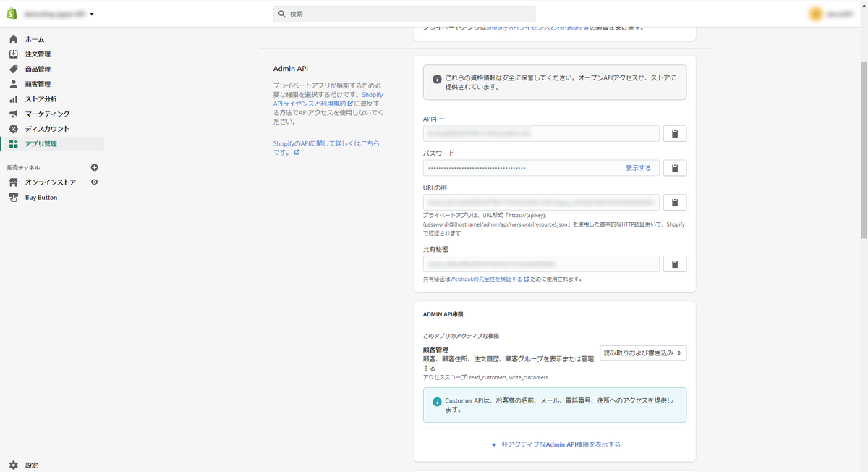Copy the APIキー using its clipboard icon
This screenshot has height=472, width=868.
(674, 133)
